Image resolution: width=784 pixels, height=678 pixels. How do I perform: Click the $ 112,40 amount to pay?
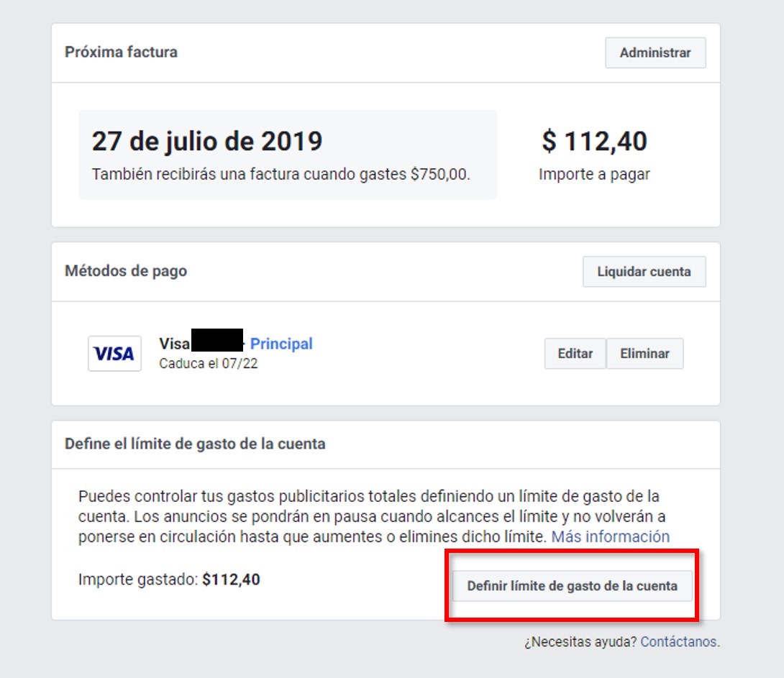click(x=594, y=141)
